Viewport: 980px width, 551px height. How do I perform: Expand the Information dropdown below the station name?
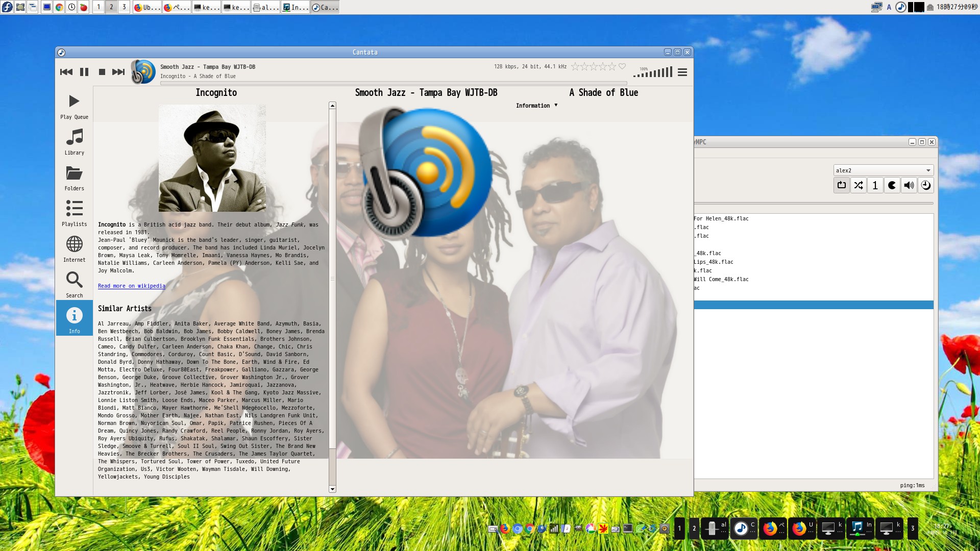(536, 106)
